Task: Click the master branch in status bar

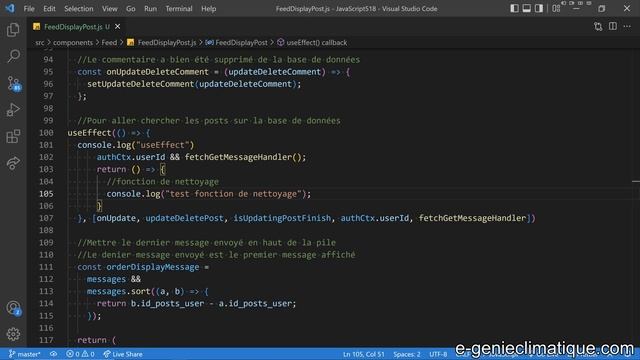Action: pyautogui.click(x=24, y=354)
